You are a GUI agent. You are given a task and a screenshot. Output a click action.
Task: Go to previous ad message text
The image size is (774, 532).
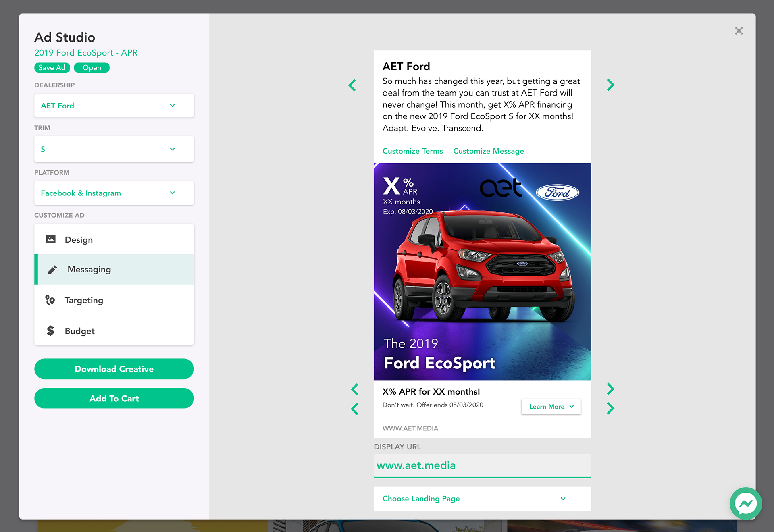click(352, 85)
